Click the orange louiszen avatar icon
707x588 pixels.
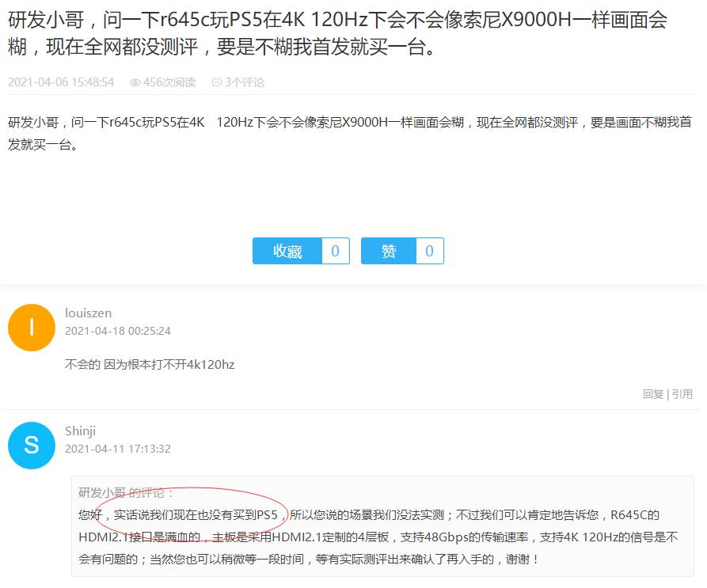[32, 328]
